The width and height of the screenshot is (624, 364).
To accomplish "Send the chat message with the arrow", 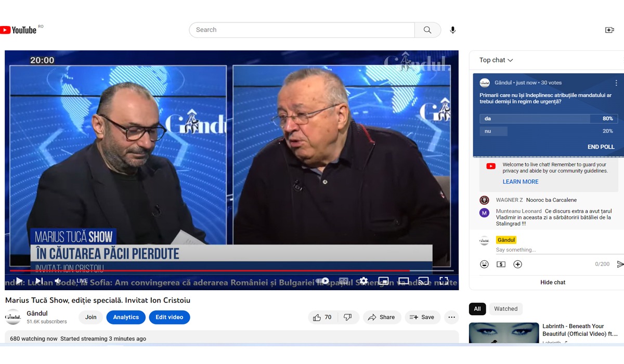I will tap(620, 264).
